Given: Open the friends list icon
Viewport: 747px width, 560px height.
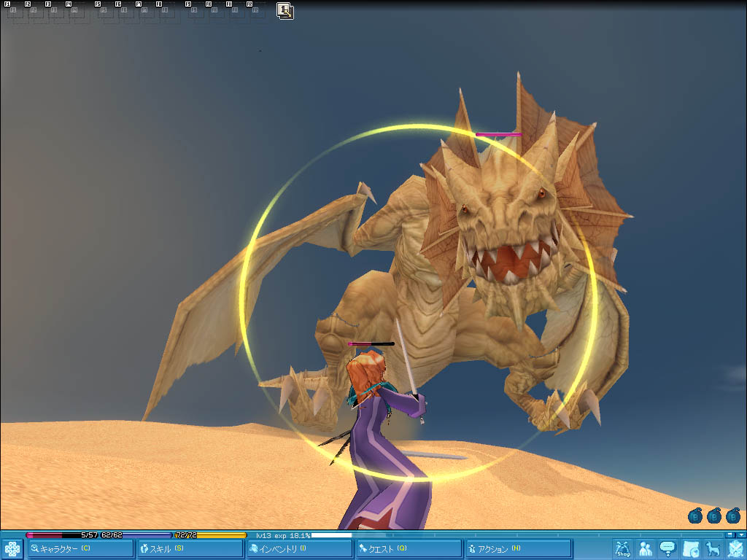Looking at the screenshot, I should (646, 549).
